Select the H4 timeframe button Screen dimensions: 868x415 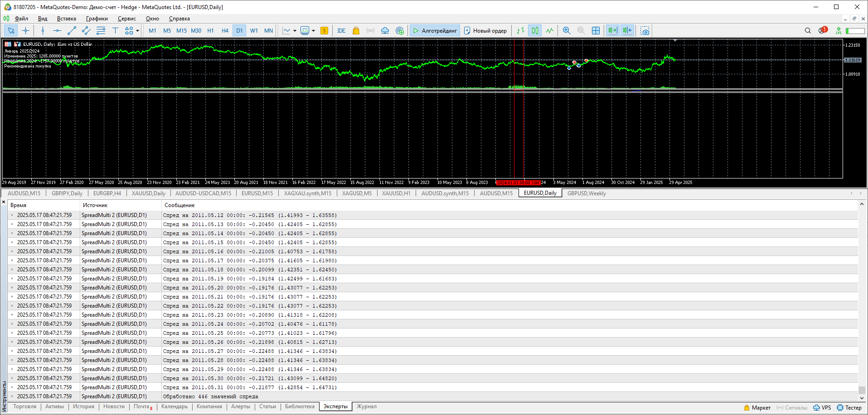(225, 31)
